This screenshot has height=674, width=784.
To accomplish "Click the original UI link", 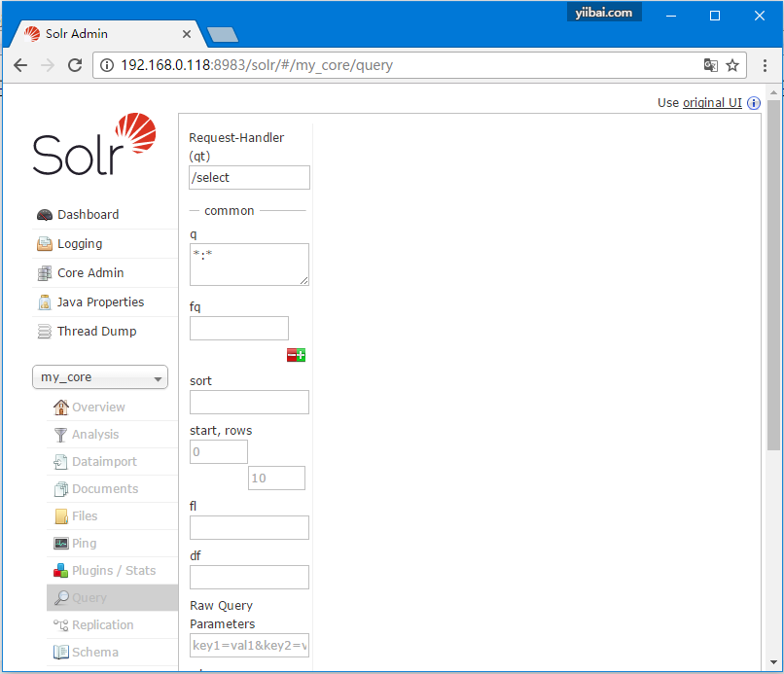I will point(712,103).
